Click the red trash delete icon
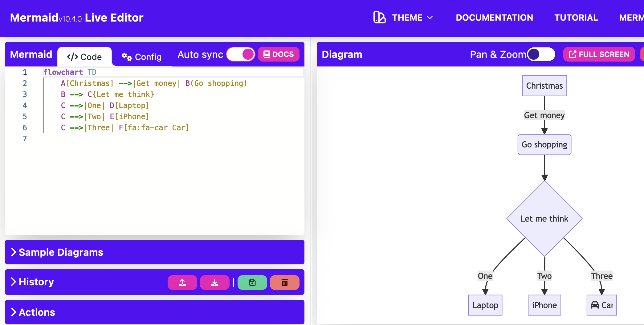Viewport: 644px width, 325px height. [x=284, y=283]
